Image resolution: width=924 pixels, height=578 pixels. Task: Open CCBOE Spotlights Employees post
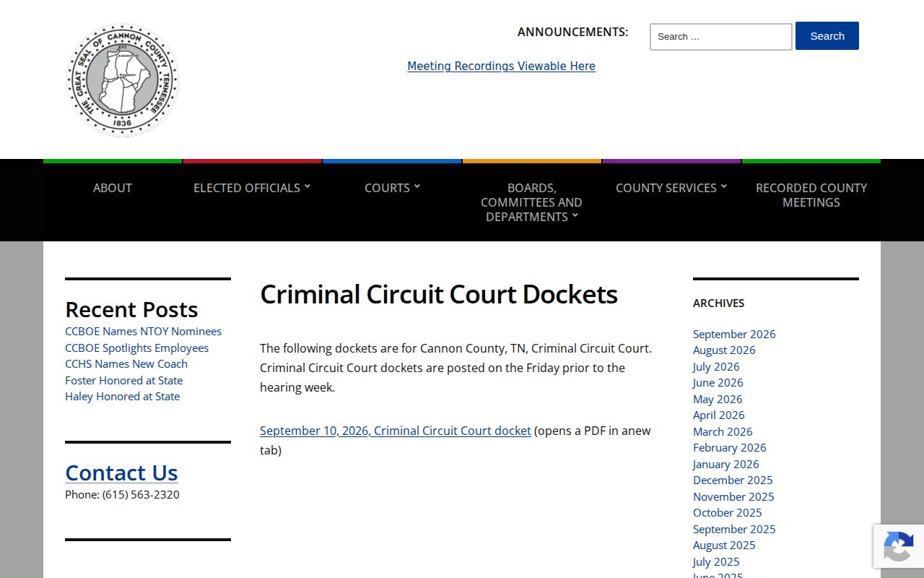tap(136, 348)
